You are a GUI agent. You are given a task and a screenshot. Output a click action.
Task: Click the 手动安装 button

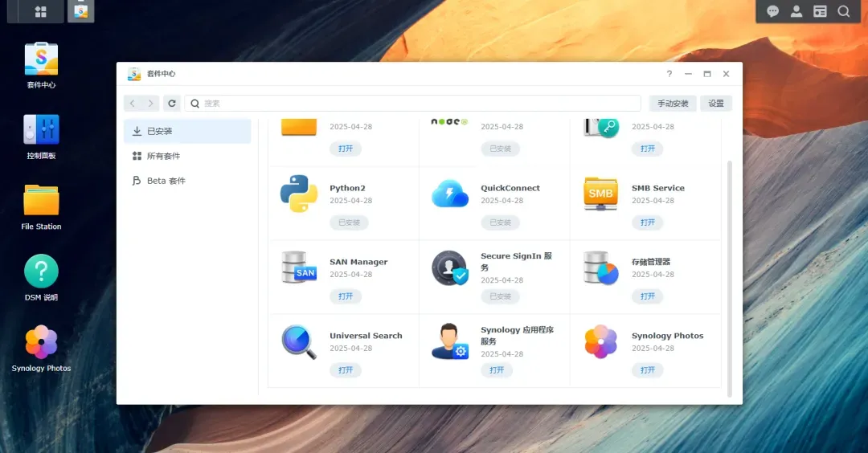673,104
